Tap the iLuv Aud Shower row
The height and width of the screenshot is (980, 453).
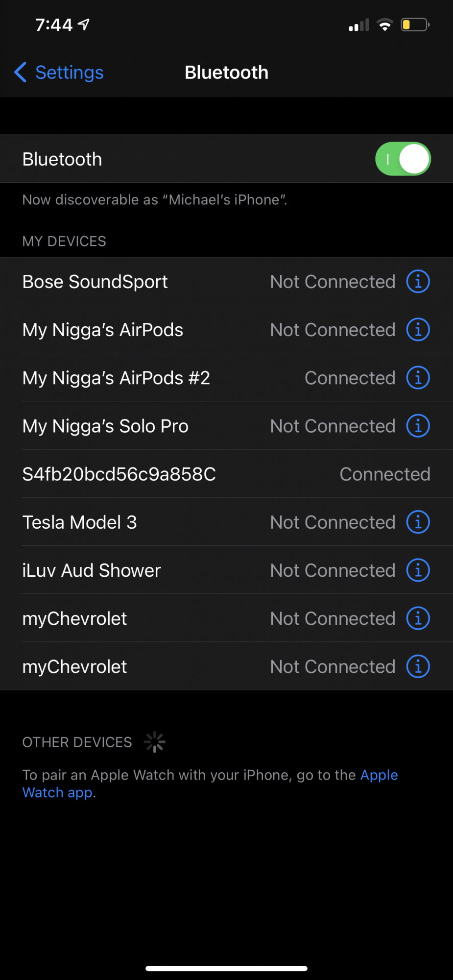click(x=226, y=570)
